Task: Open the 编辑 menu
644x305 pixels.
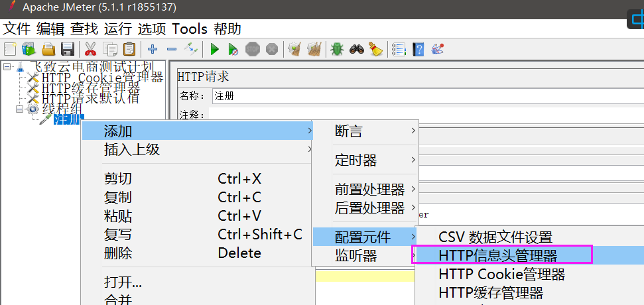Action: 50,29
